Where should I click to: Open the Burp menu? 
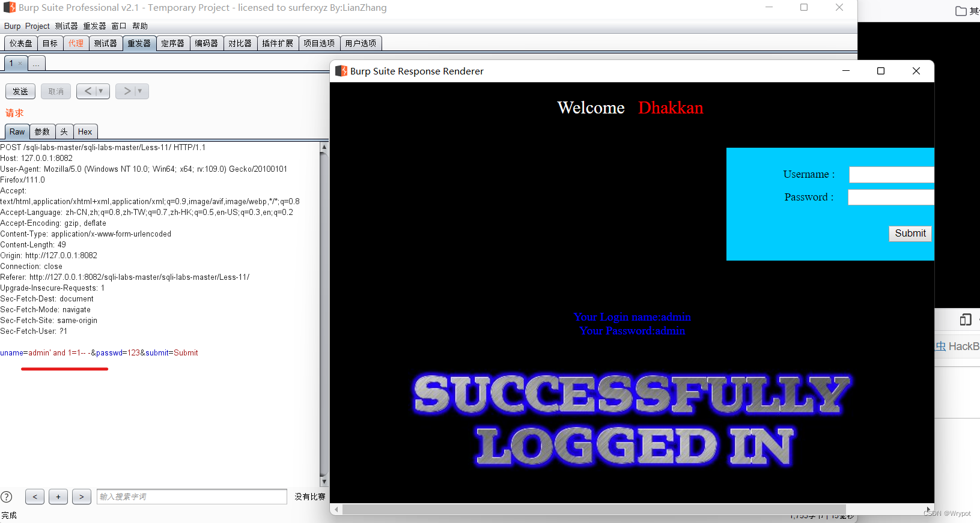(12, 26)
